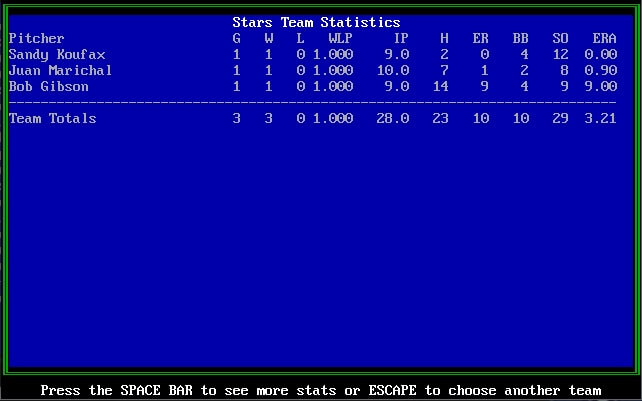Click Sandy Koufax's 2 hits allowed

click(x=444, y=54)
